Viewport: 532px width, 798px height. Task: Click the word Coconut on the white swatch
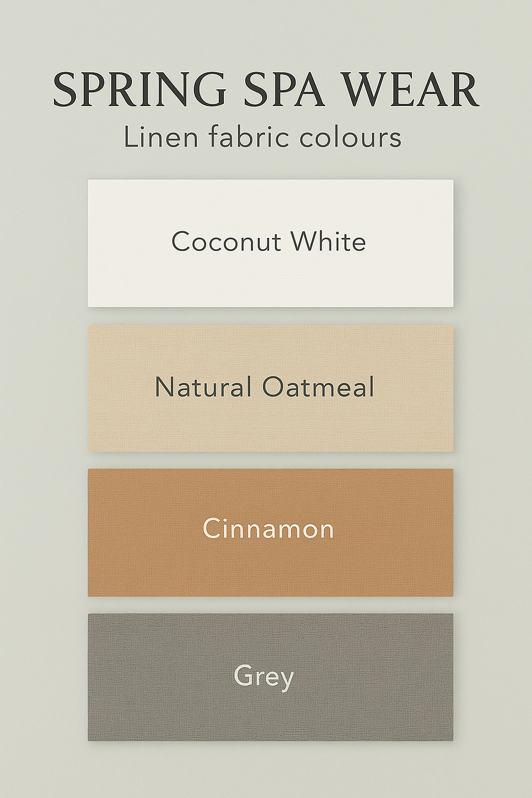tap(227, 242)
